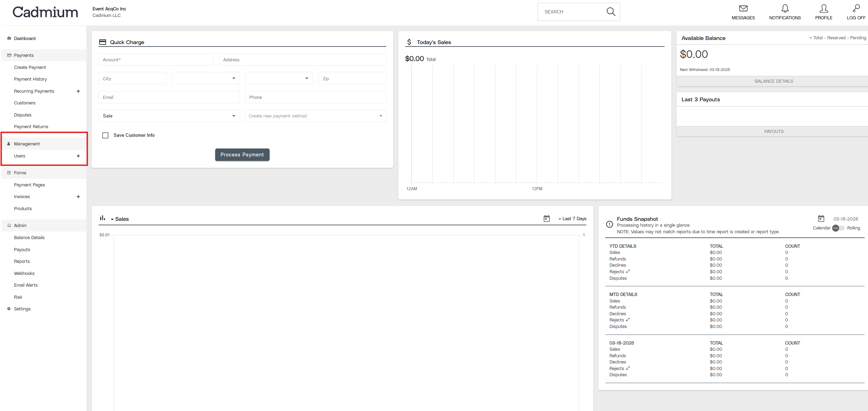The image size is (868, 411).
Task: Open the Messages envelope icon
Action: coord(743,9)
